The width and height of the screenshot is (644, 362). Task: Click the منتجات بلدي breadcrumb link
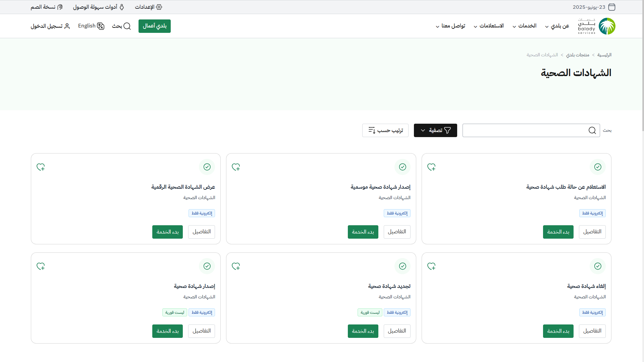pyautogui.click(x=578, y=55)
